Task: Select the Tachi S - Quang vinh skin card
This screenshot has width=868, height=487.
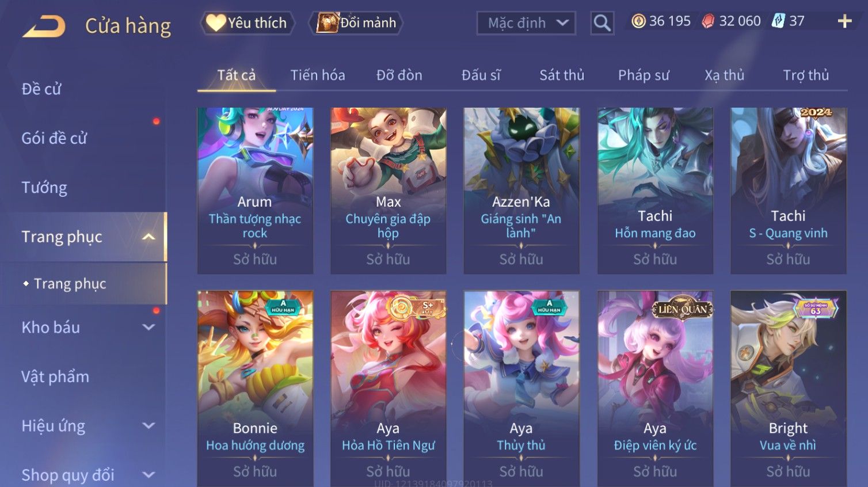Action: point(789,191)
